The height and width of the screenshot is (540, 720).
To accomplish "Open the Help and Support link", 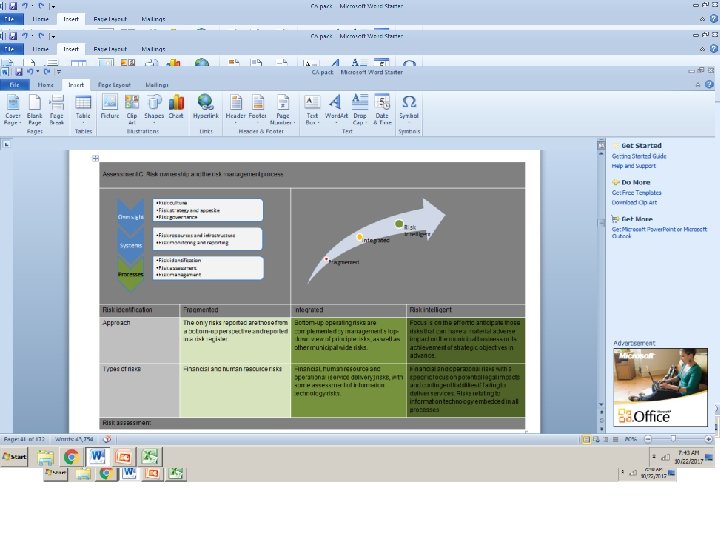I will pos(634,166).
